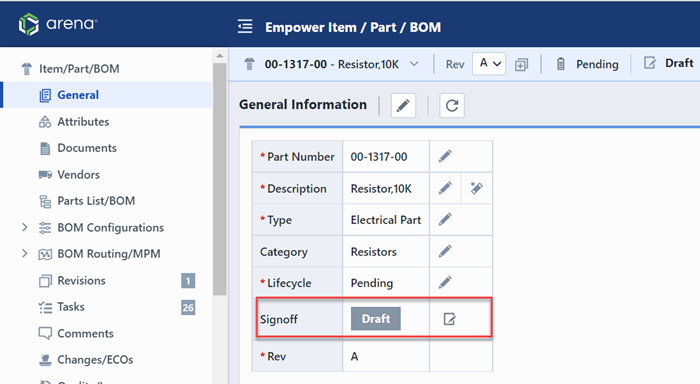Edit the Part Number field pencil
This screenshot has width=700, height=384.
(x=445, y=156)
